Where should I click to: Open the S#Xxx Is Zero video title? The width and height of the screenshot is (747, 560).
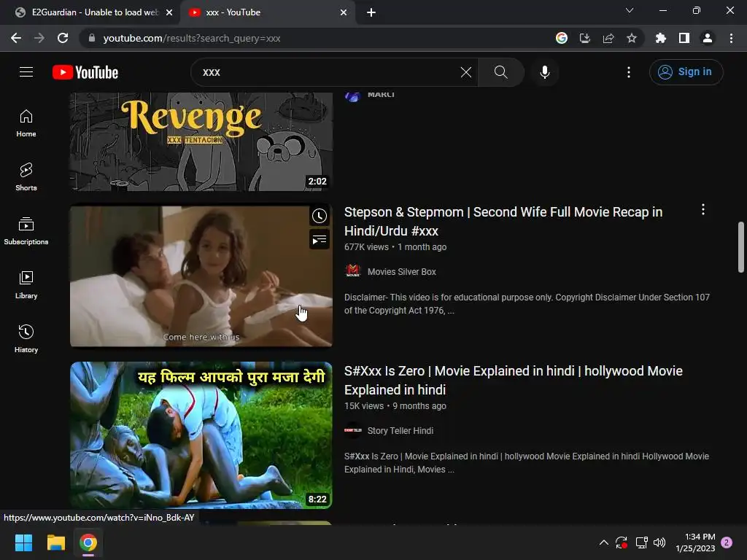pyautogui.click(x=513, y=381)
